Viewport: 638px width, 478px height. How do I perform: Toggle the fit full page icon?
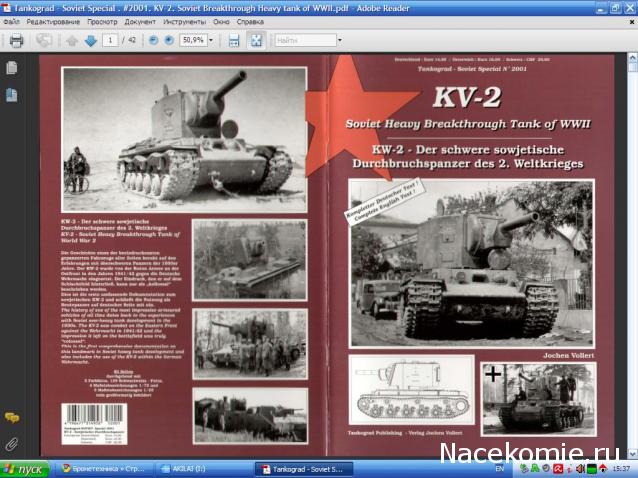click(x=256, y=40)
